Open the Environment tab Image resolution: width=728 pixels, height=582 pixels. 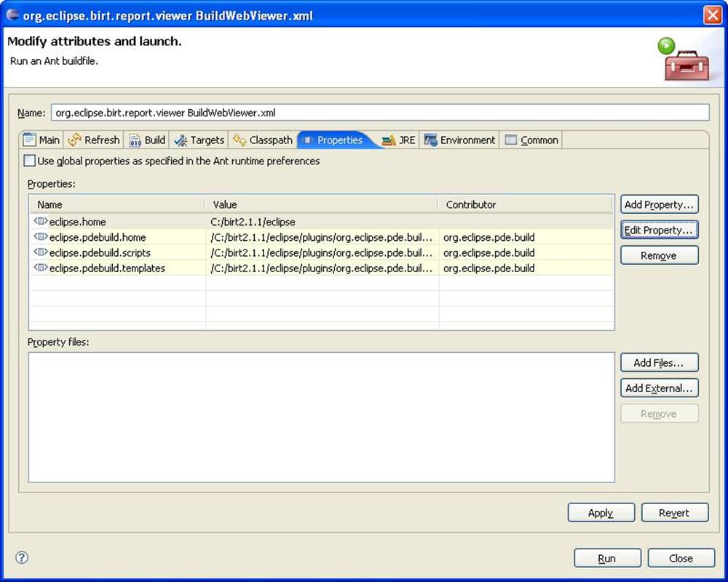459,140
